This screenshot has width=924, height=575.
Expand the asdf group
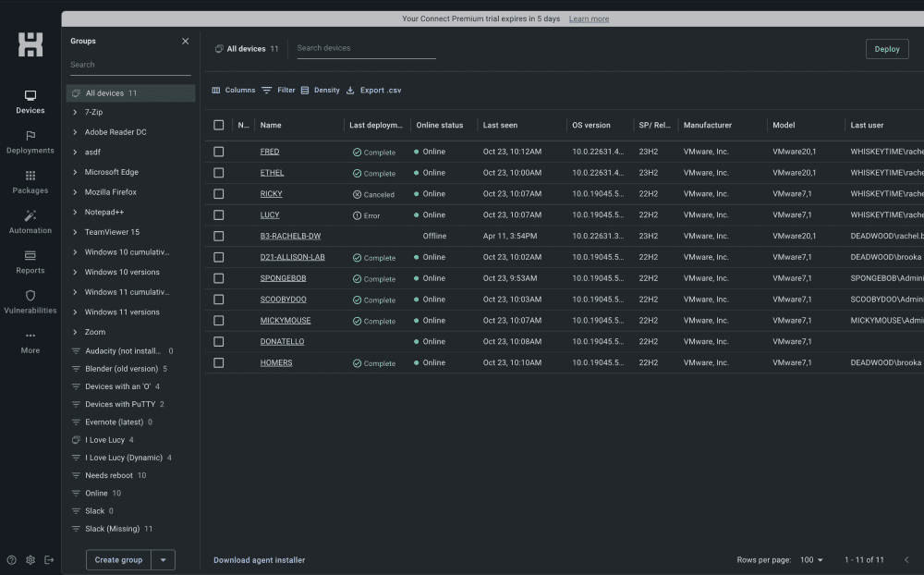point(75,153)
